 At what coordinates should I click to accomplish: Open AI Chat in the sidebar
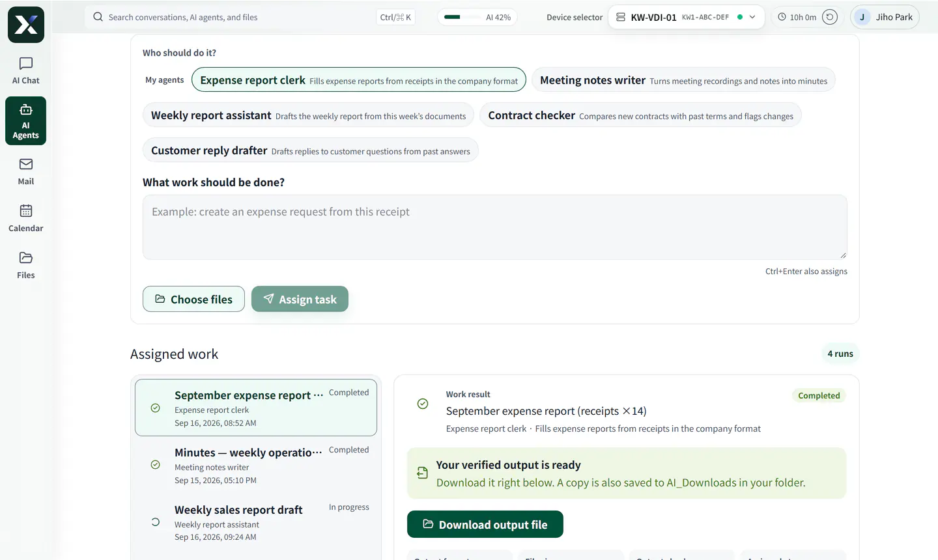point(26,71)
